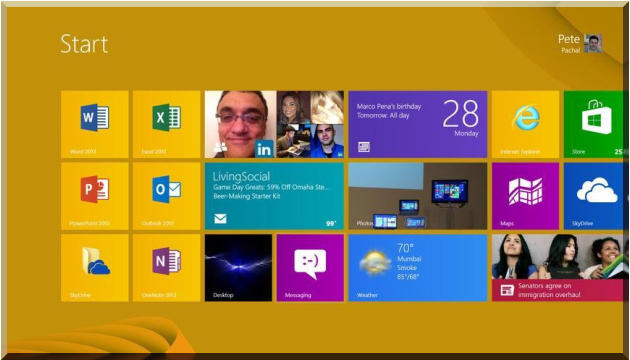Open the purple Maps tile

pyautogui.click(x=526, y=196)
